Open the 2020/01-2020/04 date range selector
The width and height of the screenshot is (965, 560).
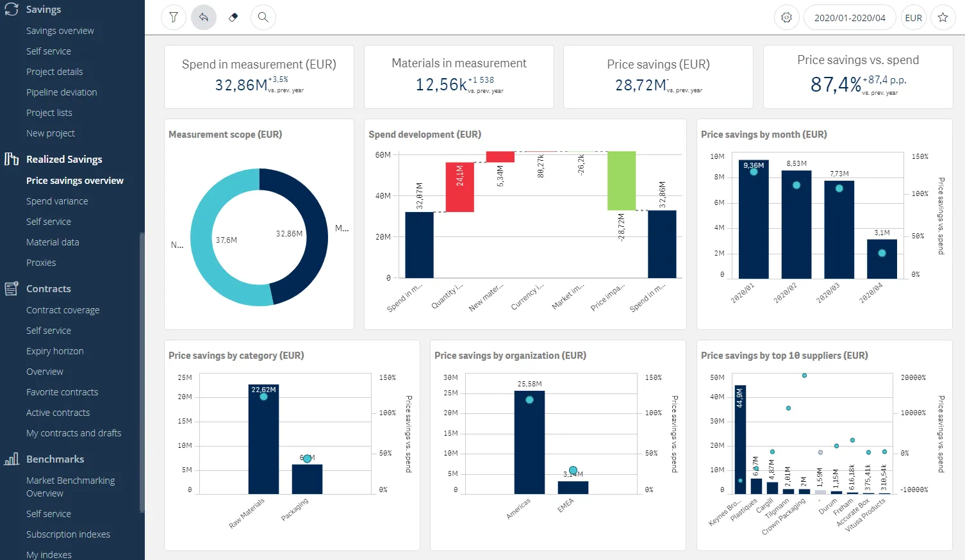click(x=850, y=17)
